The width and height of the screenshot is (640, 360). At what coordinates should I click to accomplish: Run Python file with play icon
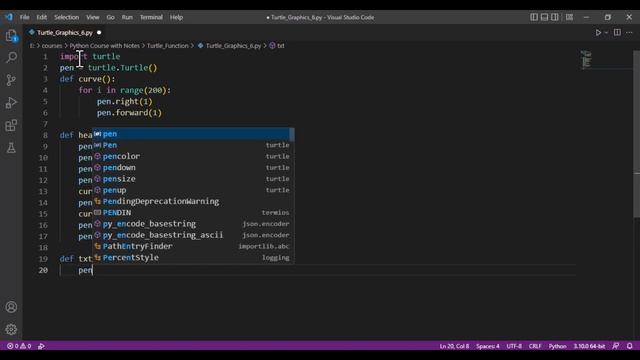click(598, 33)
